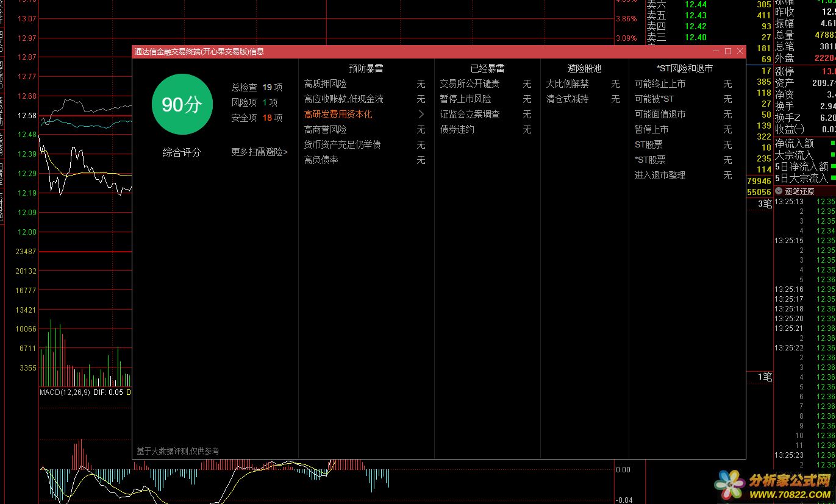Click the 安全项 18 项 count
The image size is (836, 504).
click(x=257, y=118)
